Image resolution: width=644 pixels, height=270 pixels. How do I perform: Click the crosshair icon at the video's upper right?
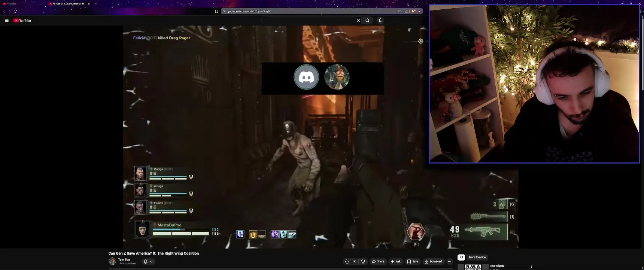420,41
